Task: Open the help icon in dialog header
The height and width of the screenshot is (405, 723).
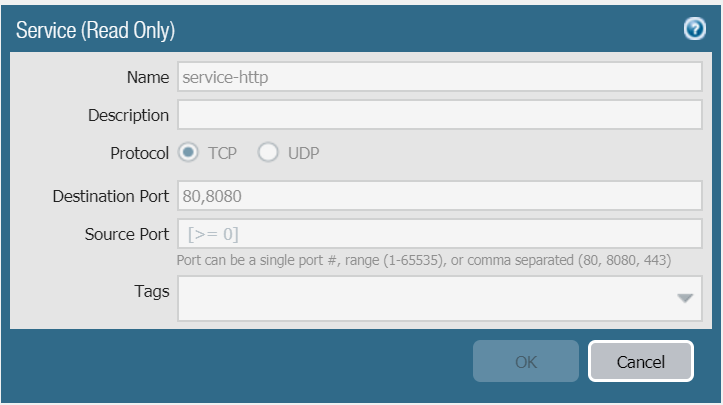Action: click(x=695, y=30)
